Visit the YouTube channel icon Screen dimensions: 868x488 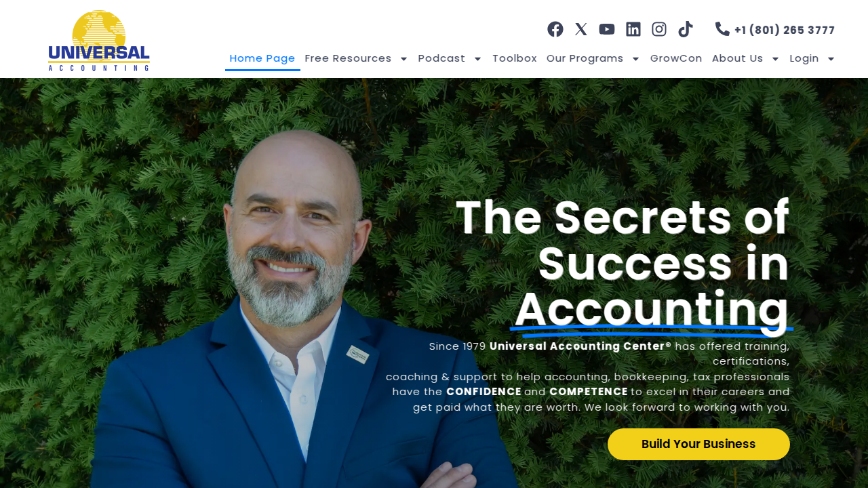tap(607, 29)
